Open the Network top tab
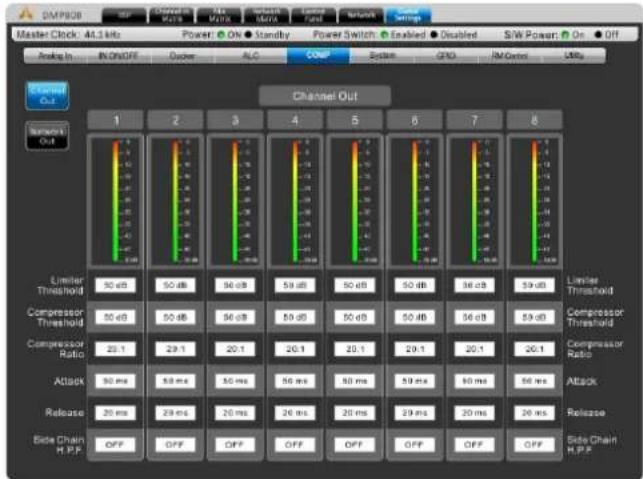The width and height of the screenshot is (643, 479). (361, 15)
